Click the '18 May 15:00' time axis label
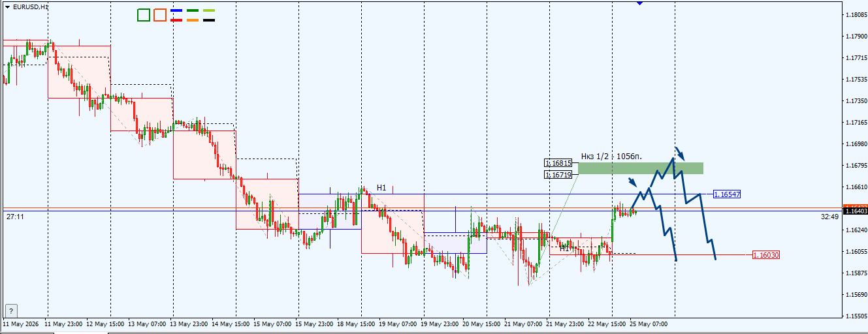The width and height of the screenshot is (868, 334). coord(357,324)
